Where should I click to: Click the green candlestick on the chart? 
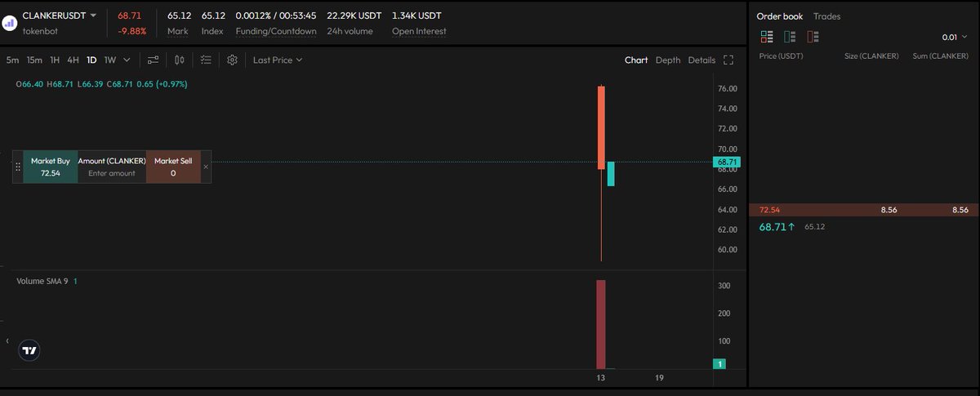[611, 174]
